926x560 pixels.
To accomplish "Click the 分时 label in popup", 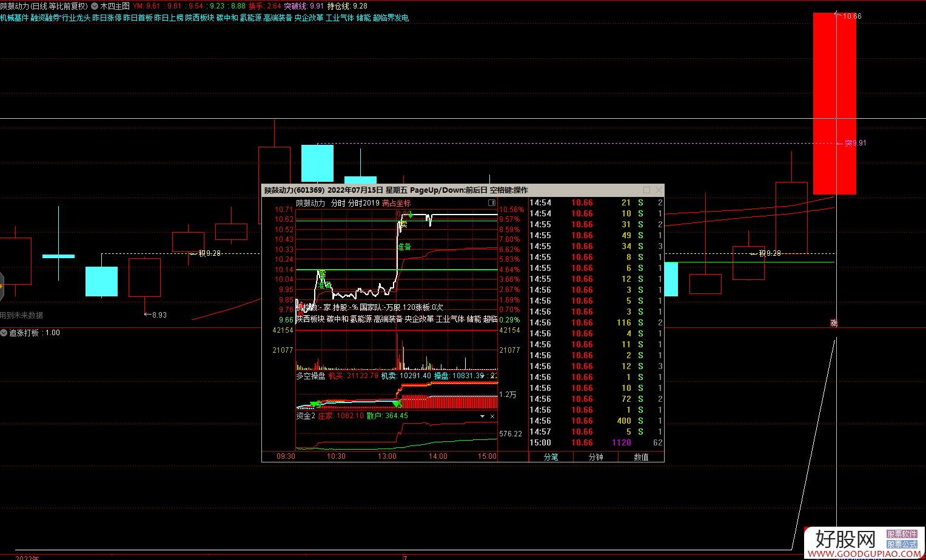I will coord(338,203).
